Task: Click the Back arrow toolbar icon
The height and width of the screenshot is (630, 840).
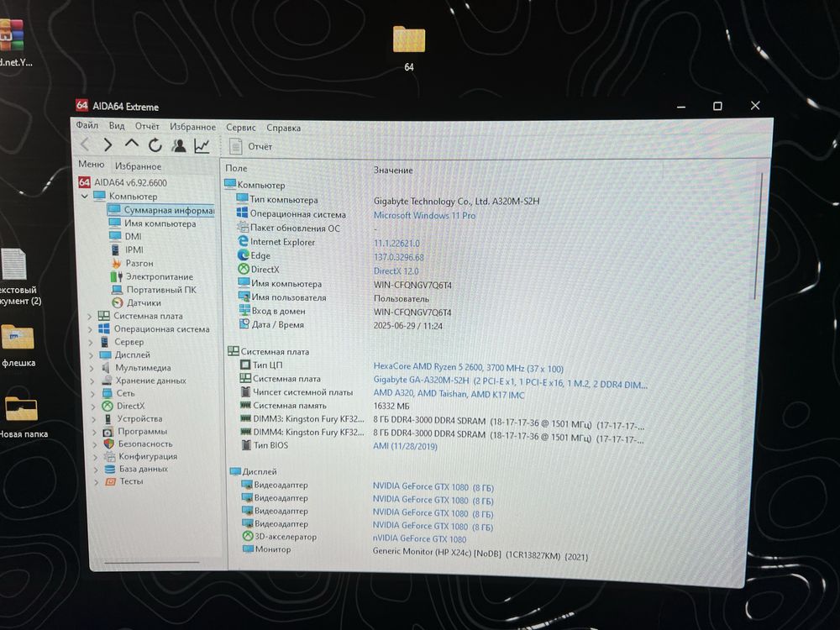Action: tap(85, 144)
